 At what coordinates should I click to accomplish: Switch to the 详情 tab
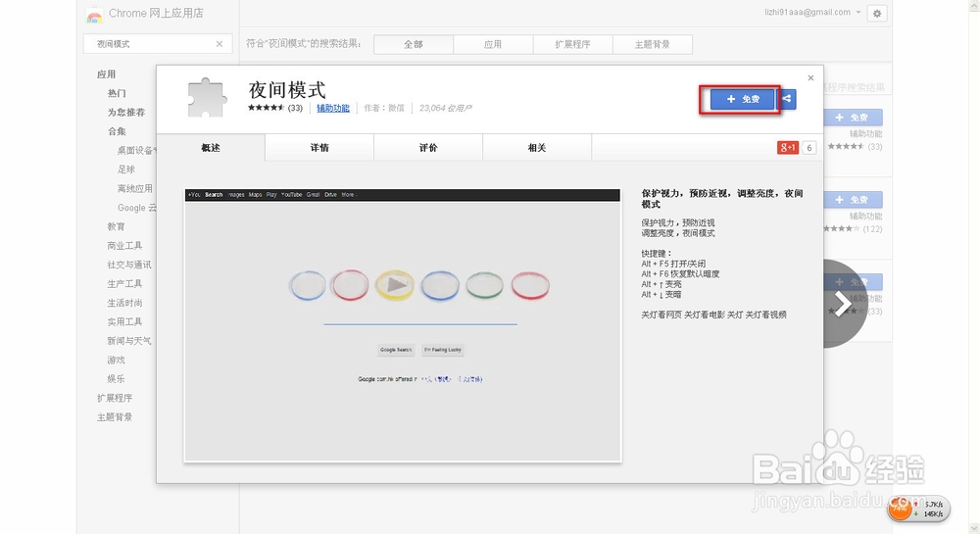(x=319, y=147)
